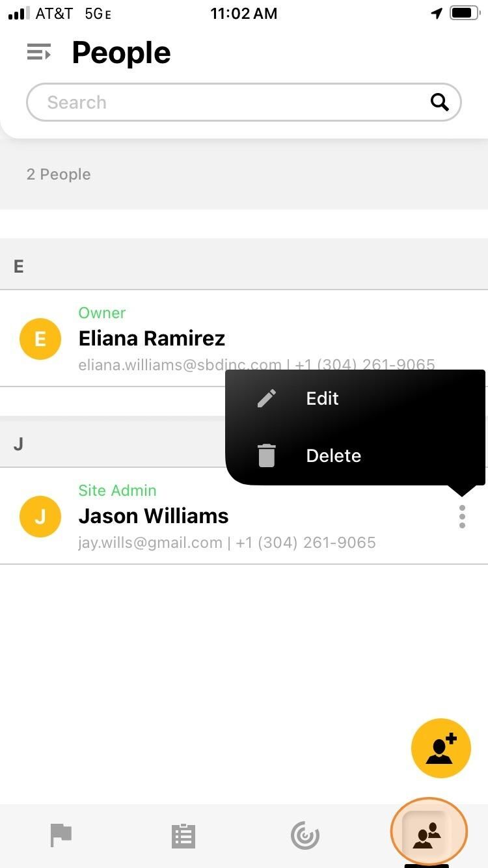Screen dimensions: 488x868
Task: Click the pencil edit icon
Action: pos(267,398)
